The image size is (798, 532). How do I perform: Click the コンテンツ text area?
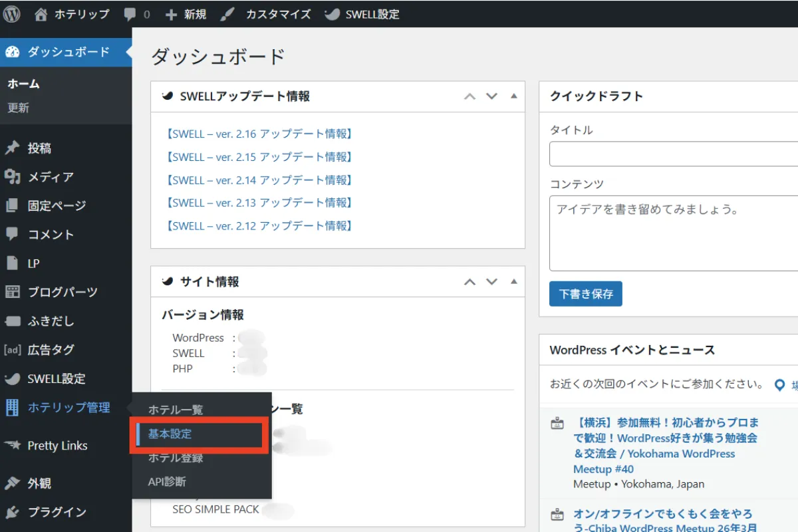pos(673,233)
